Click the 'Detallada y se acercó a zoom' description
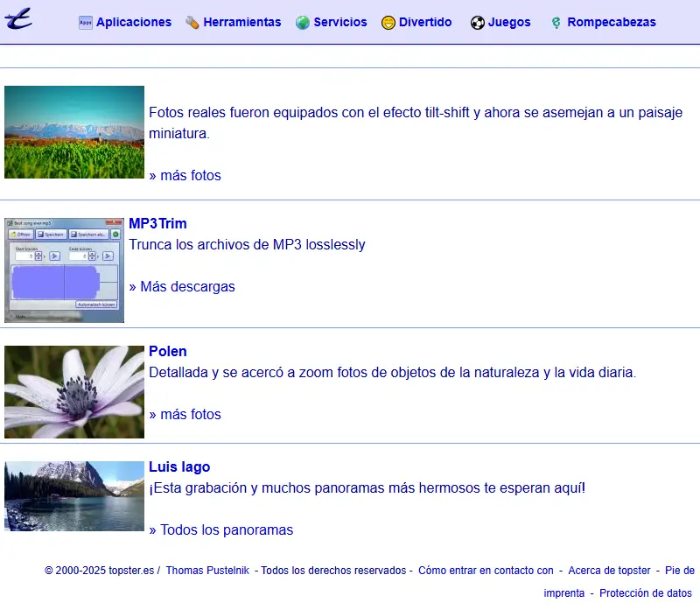The width and height of the screenshot is (700, 610). tap(392, 373)
